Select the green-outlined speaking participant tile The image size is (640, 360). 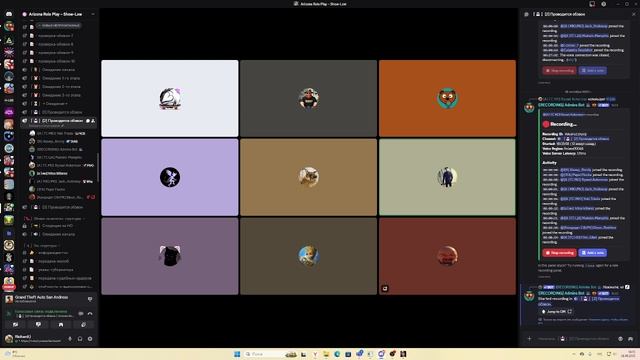tap(447, 177)
